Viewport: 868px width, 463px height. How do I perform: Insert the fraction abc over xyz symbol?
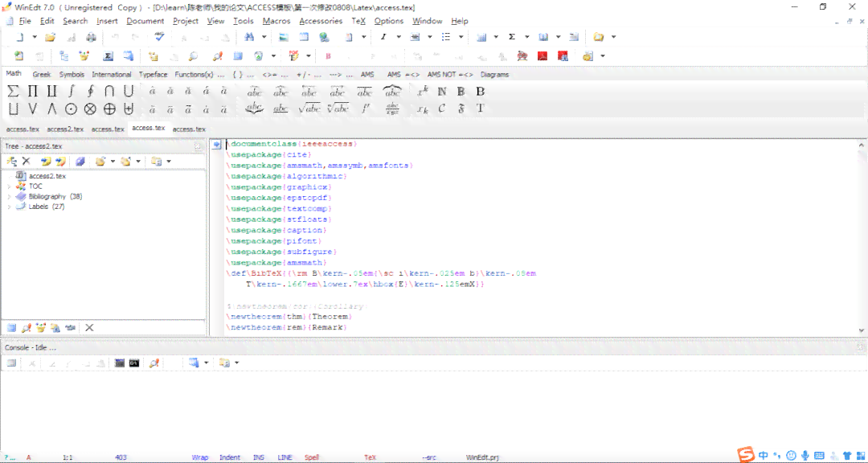[392, 109]
